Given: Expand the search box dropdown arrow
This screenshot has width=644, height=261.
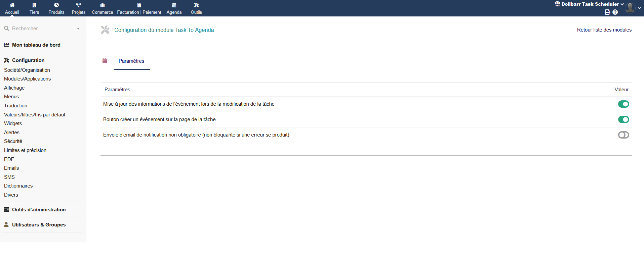Looking at the screenshot, I should [x=78, y=29].
